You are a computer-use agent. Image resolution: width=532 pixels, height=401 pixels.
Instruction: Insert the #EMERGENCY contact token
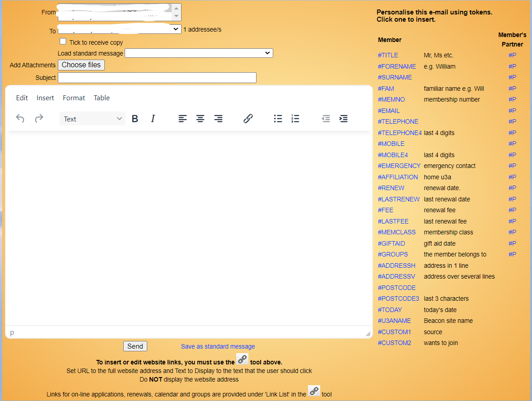pyautogui.click(x=399, y=166)
